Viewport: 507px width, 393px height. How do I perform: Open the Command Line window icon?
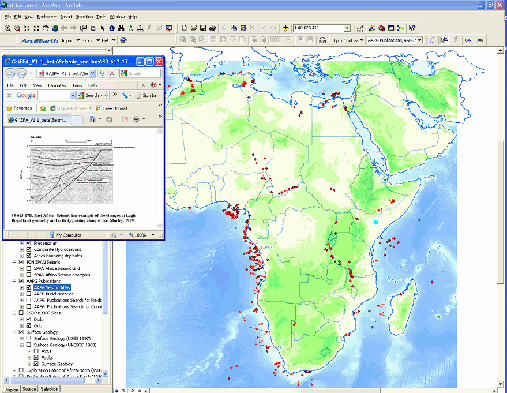(391, 29)
